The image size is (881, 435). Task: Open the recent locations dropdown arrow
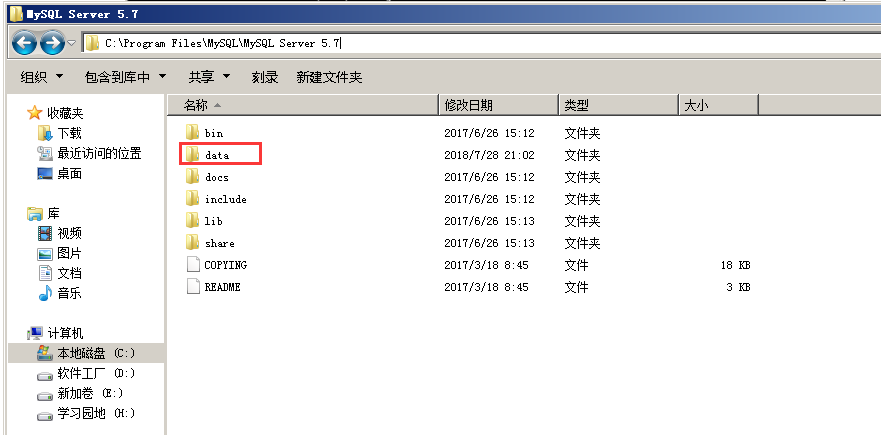coord(72,43)
